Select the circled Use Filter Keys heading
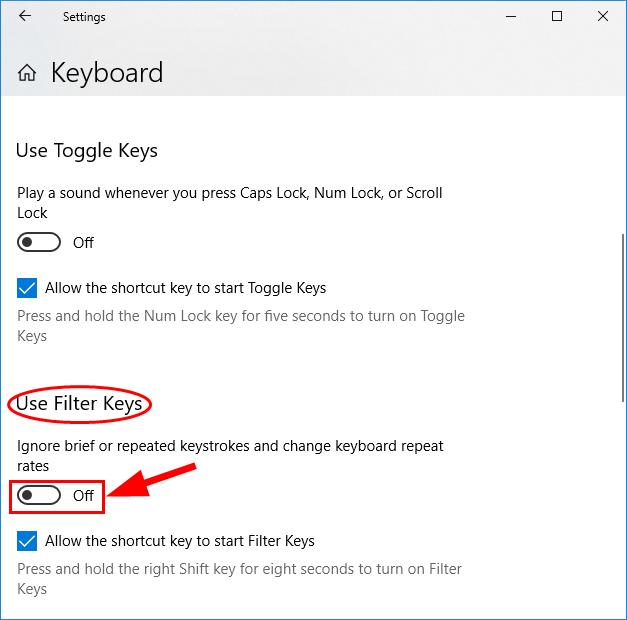 79,404
